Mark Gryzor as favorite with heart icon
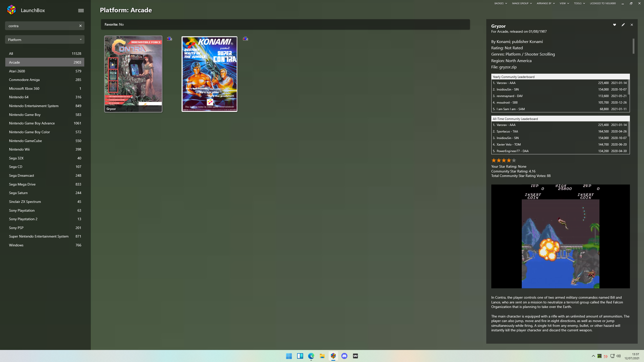The height and width of the screenshot is (362, 644). point(614,25)
